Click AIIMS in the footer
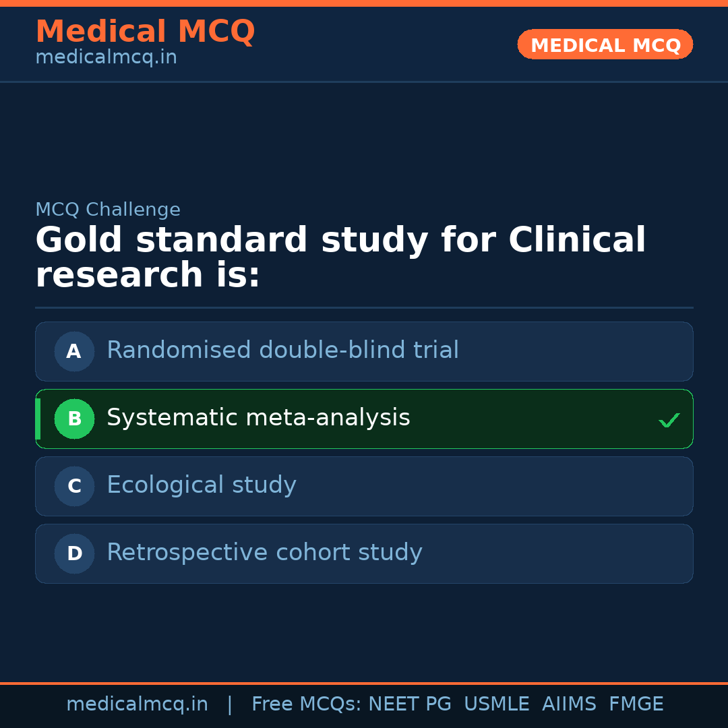728x728 pixels. click(x=569, y=704)
